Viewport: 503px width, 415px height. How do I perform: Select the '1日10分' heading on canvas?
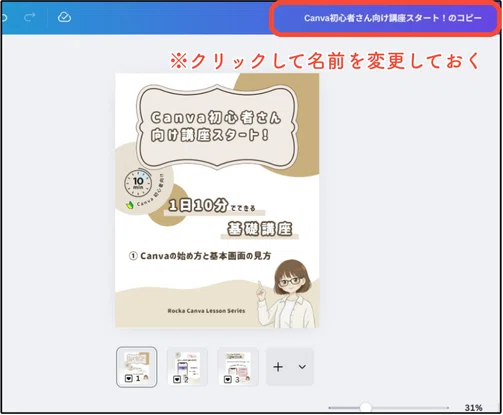point(198,206)
